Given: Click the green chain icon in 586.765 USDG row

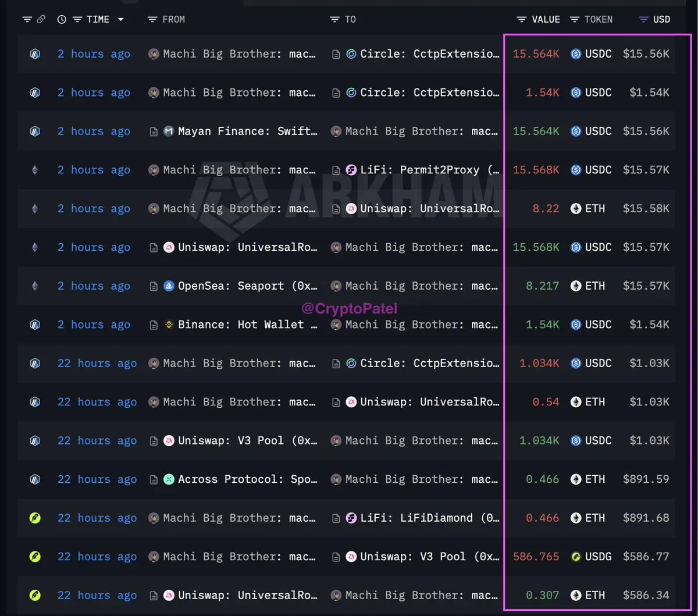Looking at the screenshot, I should (x=35, y=557).
